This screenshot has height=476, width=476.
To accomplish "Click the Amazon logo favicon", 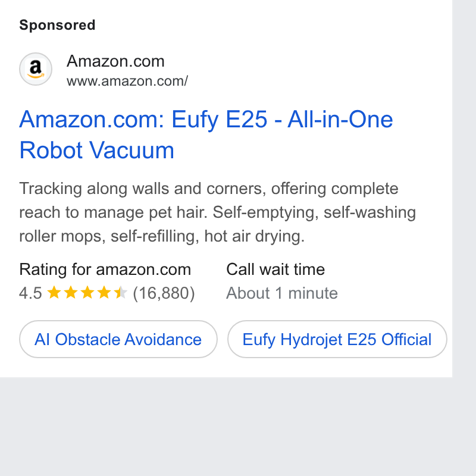I will click(x=36, y=69).
